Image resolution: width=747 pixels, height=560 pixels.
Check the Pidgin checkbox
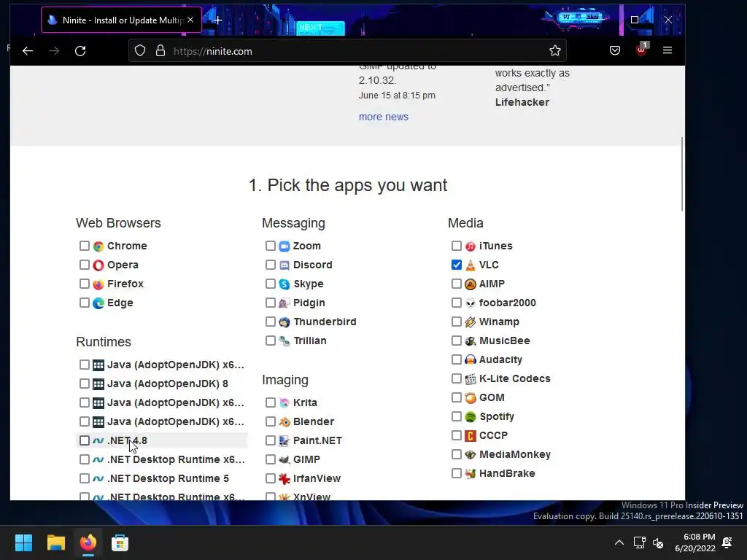(271, 303)
